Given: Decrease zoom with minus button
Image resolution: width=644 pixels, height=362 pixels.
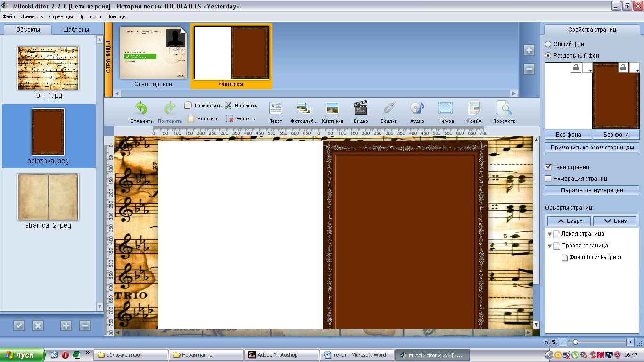Looking at the screenshot, I should (x=562, y=342).
